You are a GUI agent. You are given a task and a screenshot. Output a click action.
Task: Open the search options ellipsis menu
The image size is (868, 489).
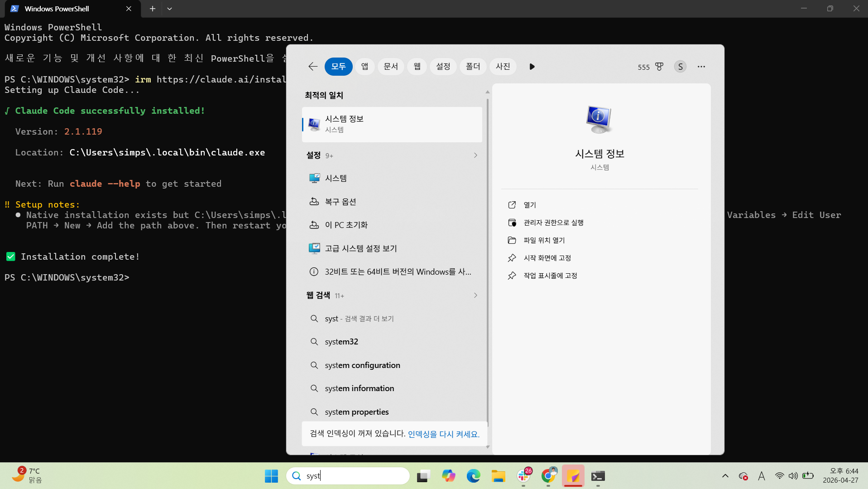[x=701, y=67]
